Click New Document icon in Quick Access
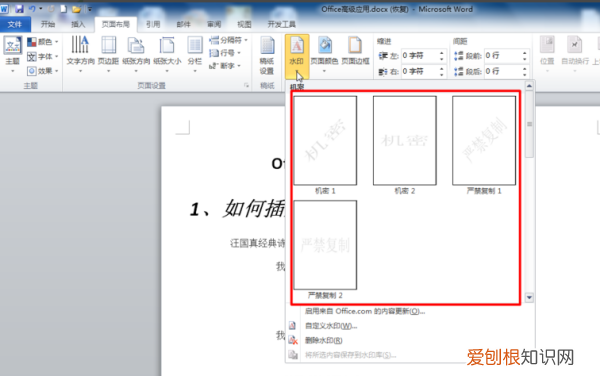 click(64, 8)
